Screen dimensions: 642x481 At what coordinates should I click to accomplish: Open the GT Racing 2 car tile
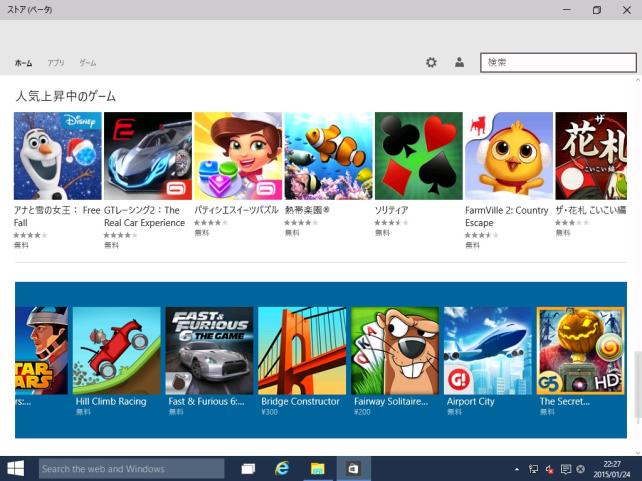pos(148,156)
